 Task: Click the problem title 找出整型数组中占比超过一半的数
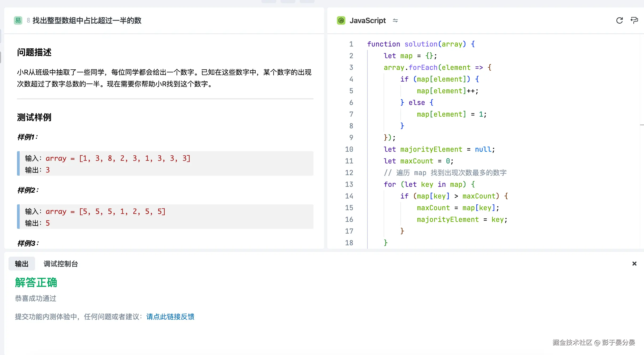[x=87, y=20]
